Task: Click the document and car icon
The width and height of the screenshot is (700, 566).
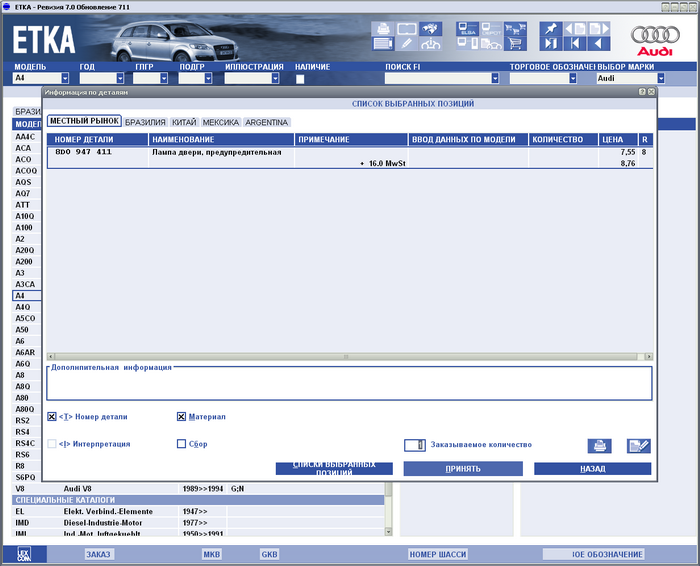Action: coord(491,44)
